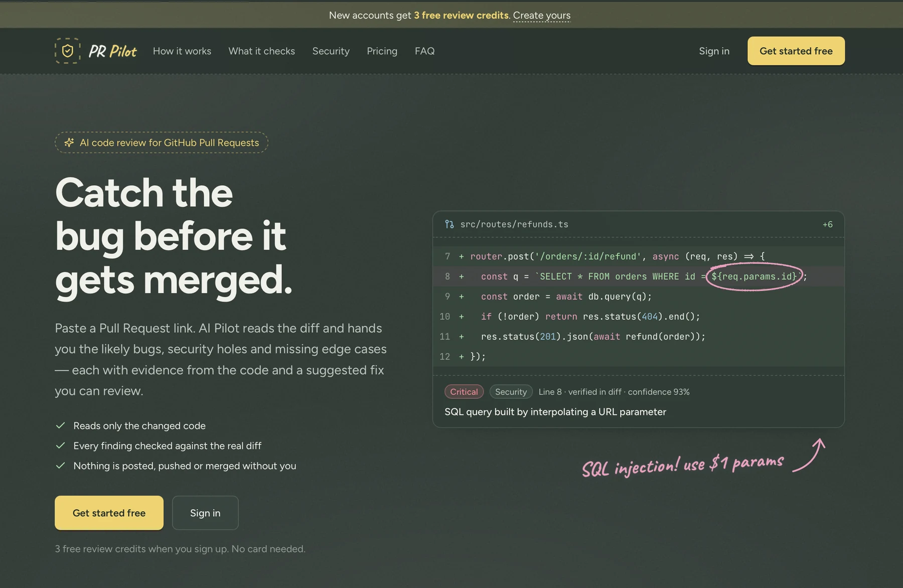This screenshot has width=903, height=588.
Task: Open the Pricing nav link
Action: [382, 51]
